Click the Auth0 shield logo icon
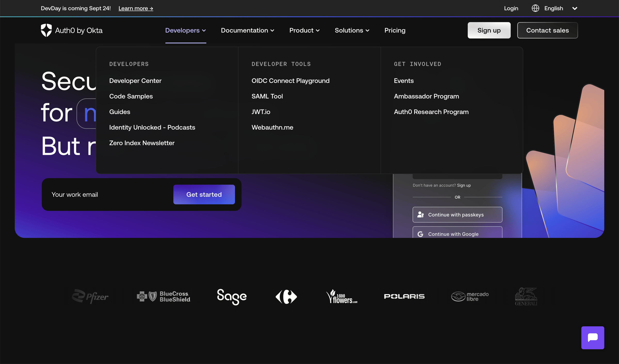Viewport: 619px width, 364px height. [46, 30]
